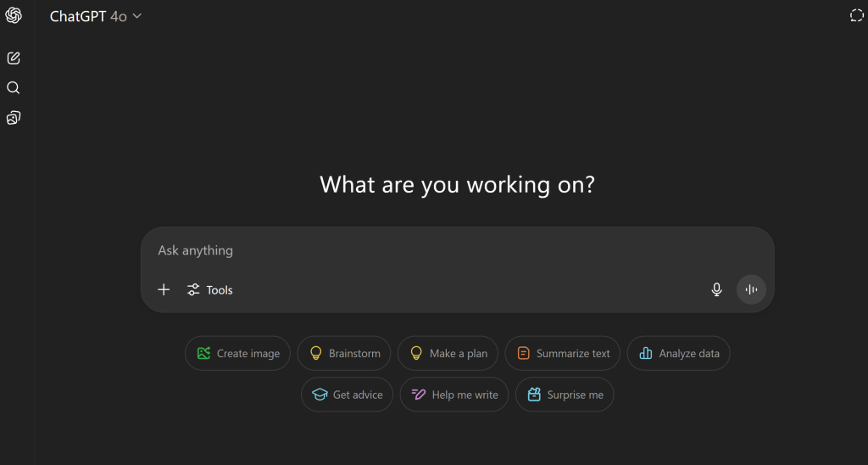The width and height of the screenshot is (868, 465).
Task: Open the search chats magnifier icon
Action: tap(14, 87)
